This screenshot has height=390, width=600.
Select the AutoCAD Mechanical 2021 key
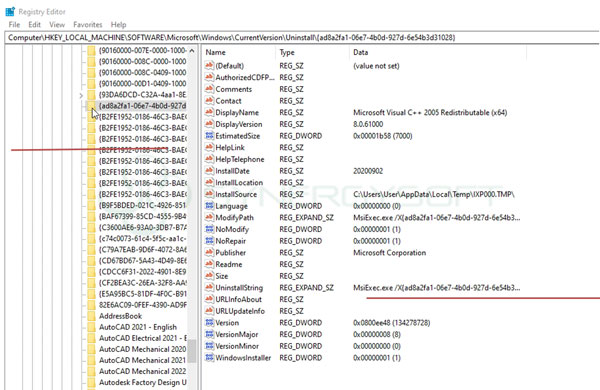[x=142, y=361]
